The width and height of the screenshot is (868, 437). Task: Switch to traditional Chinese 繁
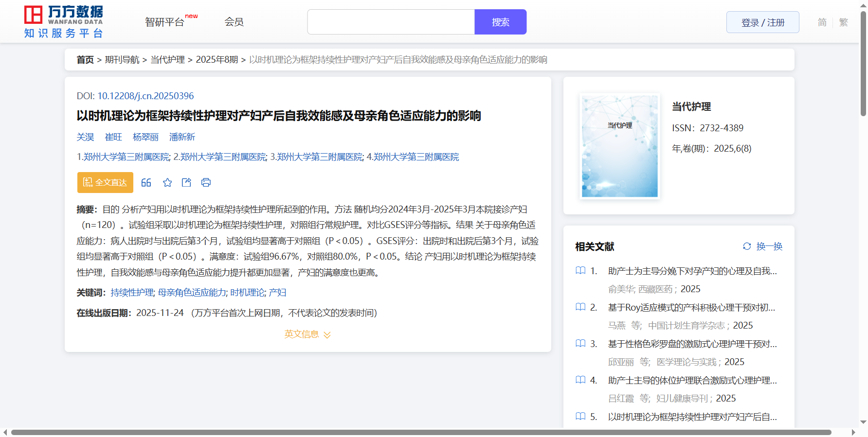click(843, 22)
